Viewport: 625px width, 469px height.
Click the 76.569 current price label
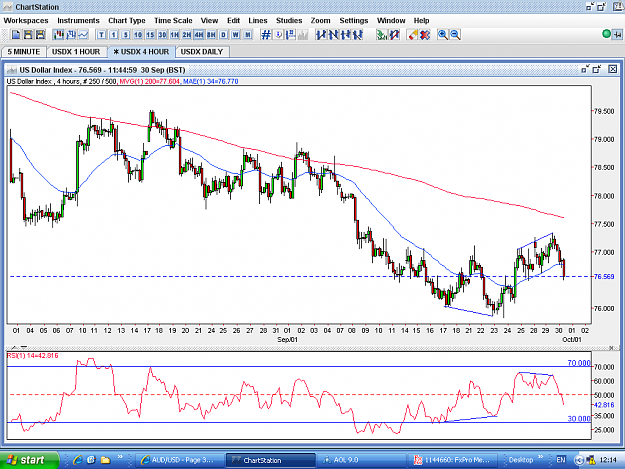(604, 277)
